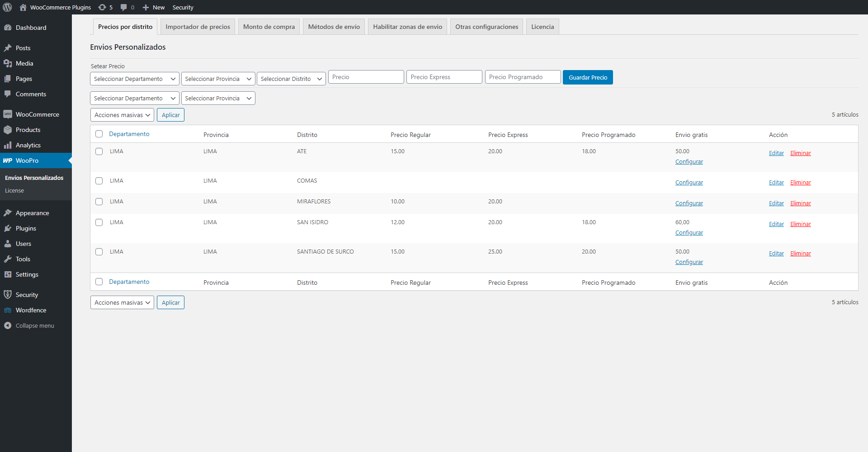Open Dashboard from the sidebar icon
Viewport: 868px width, 452px height.
pos(8,28)
